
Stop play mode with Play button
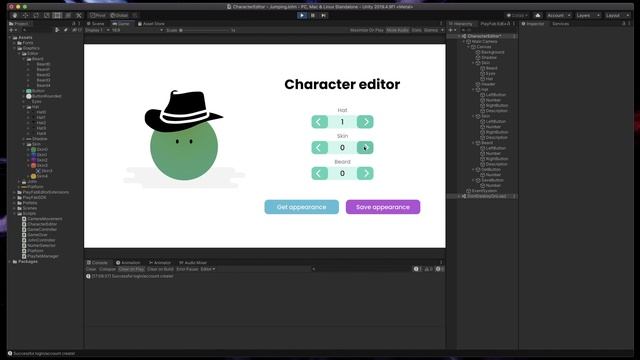click(302, 16)
